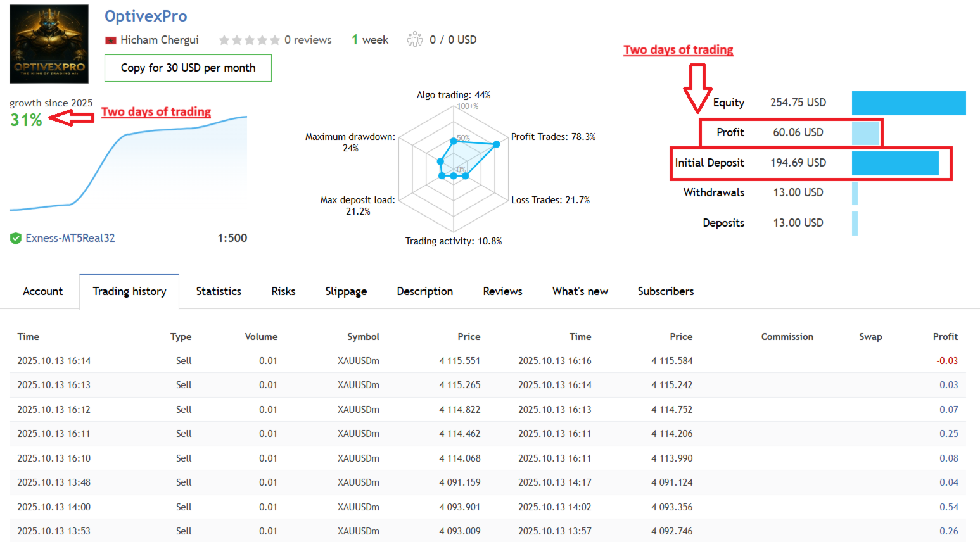Viewport: 980px width, 542px height.
Task: Click the blue Initial Deposit bar
Action: point(895,163)
